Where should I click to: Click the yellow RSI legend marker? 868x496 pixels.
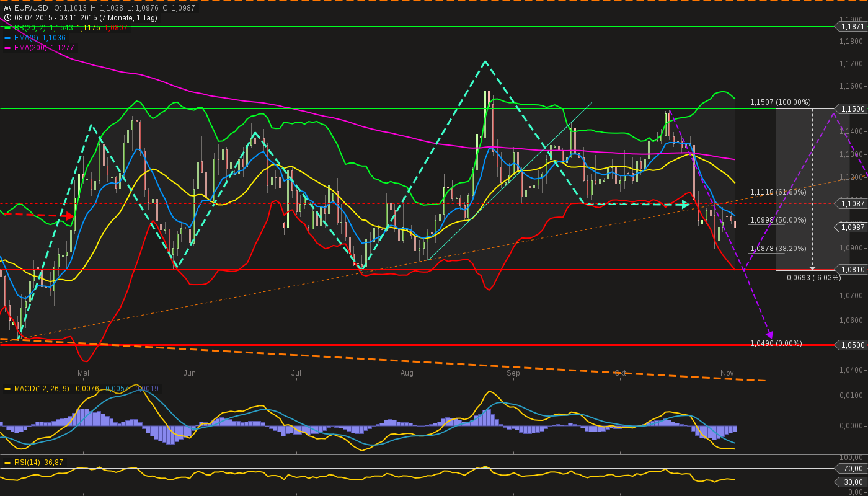click(7, 463)
